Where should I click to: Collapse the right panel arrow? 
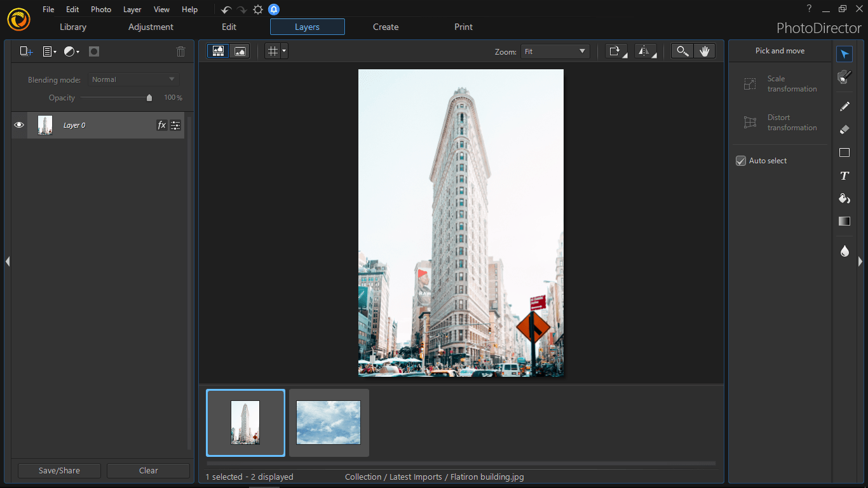coord(860,261)
